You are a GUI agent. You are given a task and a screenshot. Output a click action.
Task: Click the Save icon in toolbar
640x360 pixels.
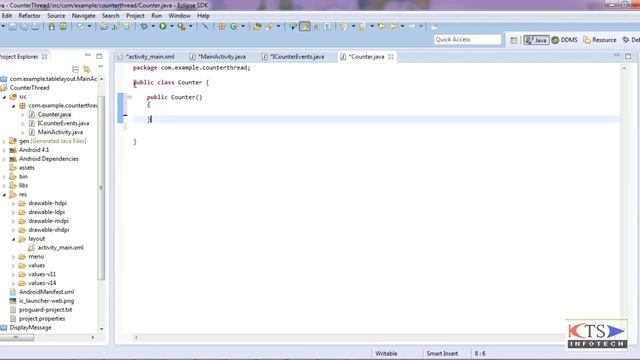13,27
